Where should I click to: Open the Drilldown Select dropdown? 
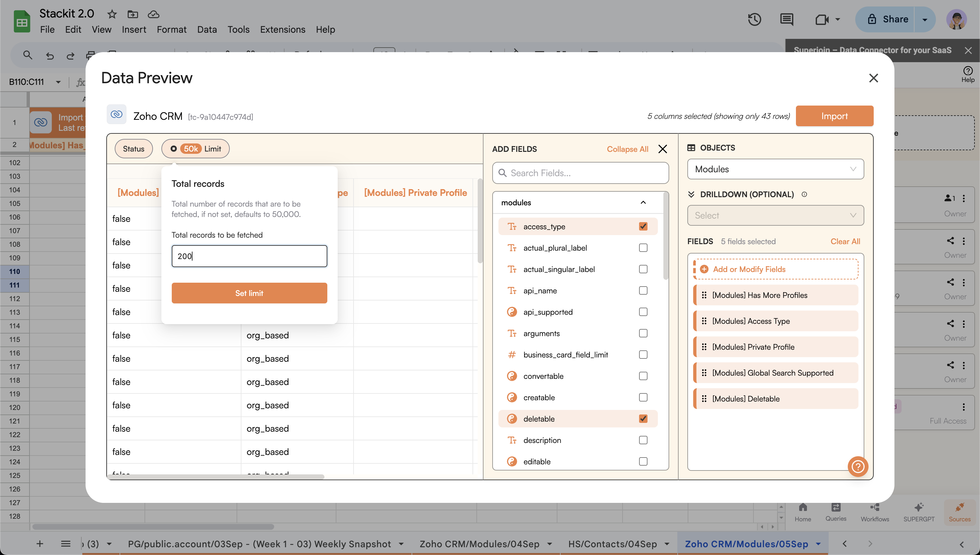(x=775, y=215)
